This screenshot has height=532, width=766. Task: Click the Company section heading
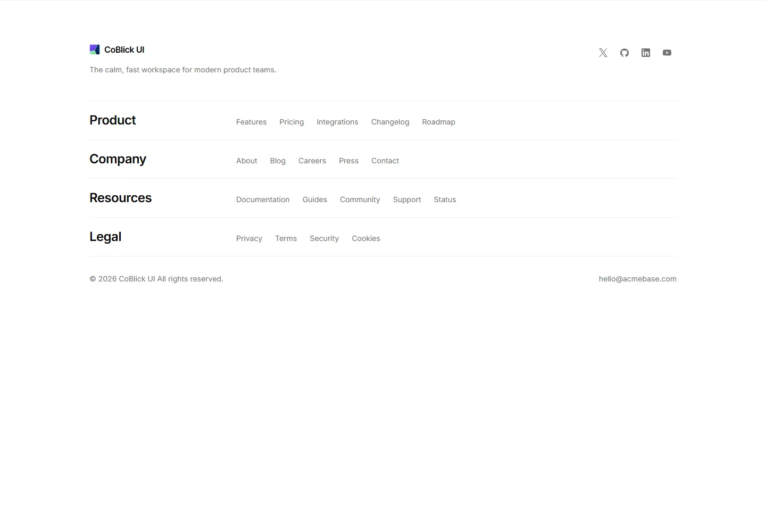[118, 159]
